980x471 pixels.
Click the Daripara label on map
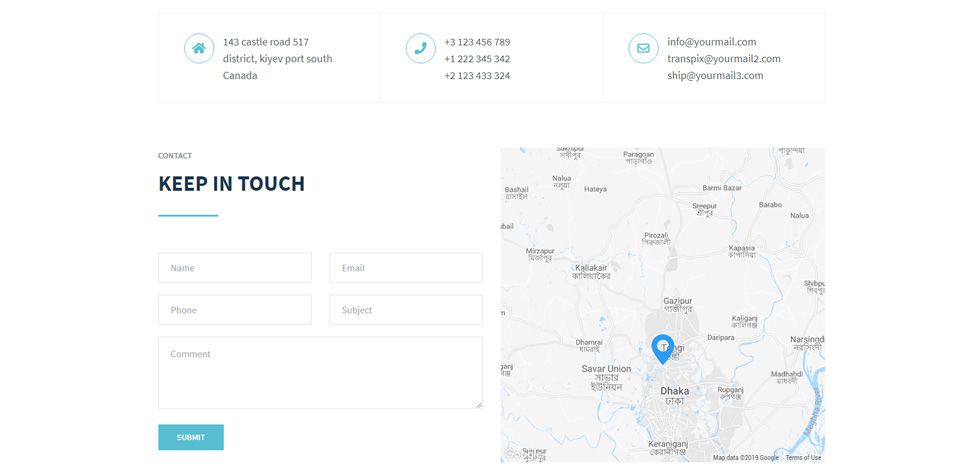(721, 337)
